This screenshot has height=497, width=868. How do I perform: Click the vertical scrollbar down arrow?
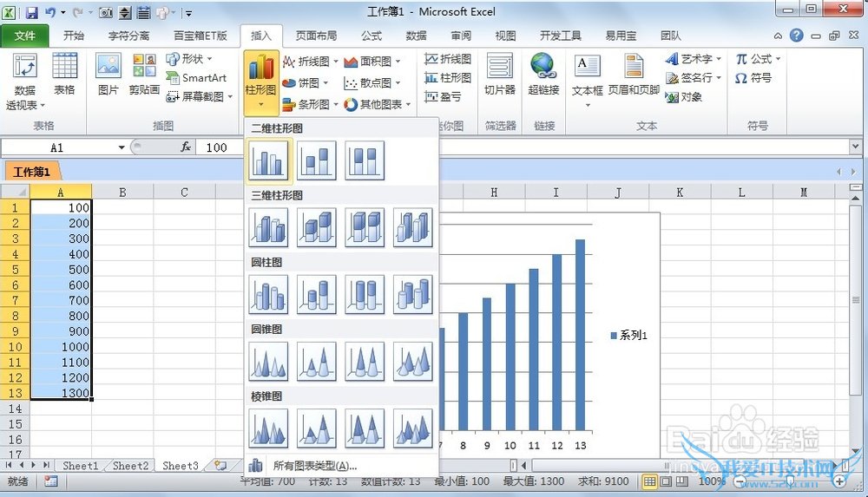click(x=856, y=452)
